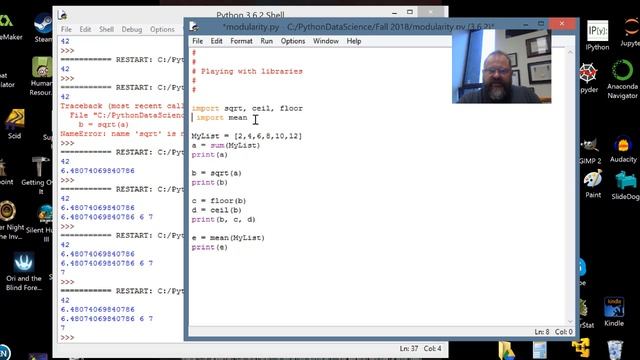Click the 'b = sqrt(a)' line in the editor
The width and height of the screenshot is (640, 360).
coord(217,173)
